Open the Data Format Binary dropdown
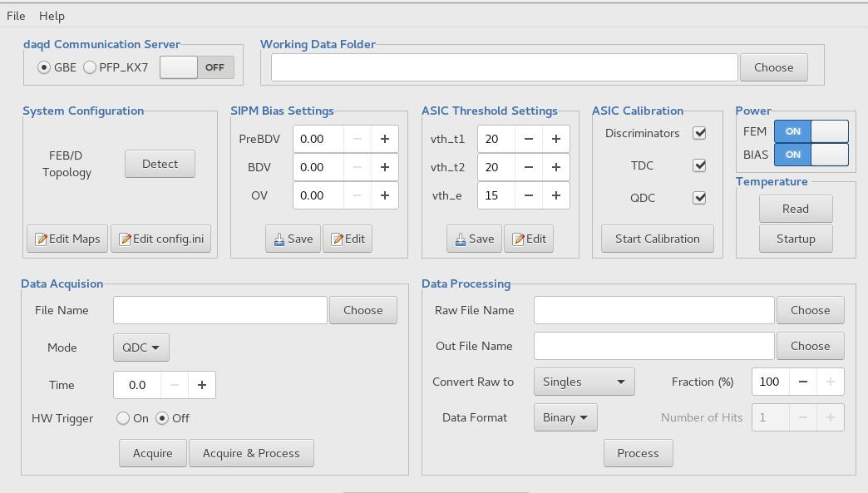868x493 pixels. [565, 417]
